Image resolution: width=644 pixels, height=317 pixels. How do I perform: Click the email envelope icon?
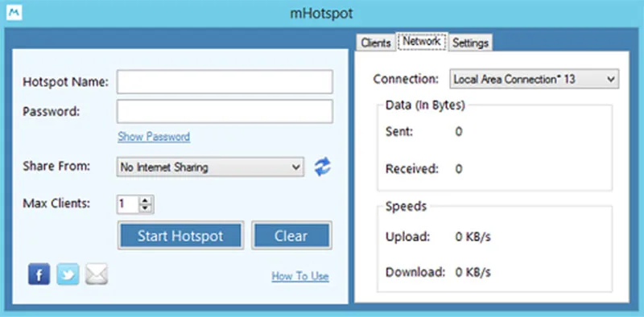(x=97, y=274)
